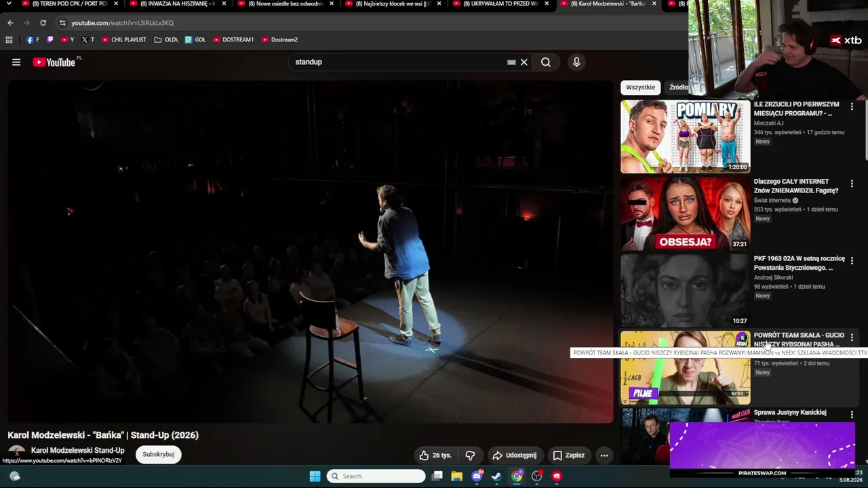The image size is (868, 488).
Task: Switch to the TEREN POD CPK tab
Action: tap(64, 4)
